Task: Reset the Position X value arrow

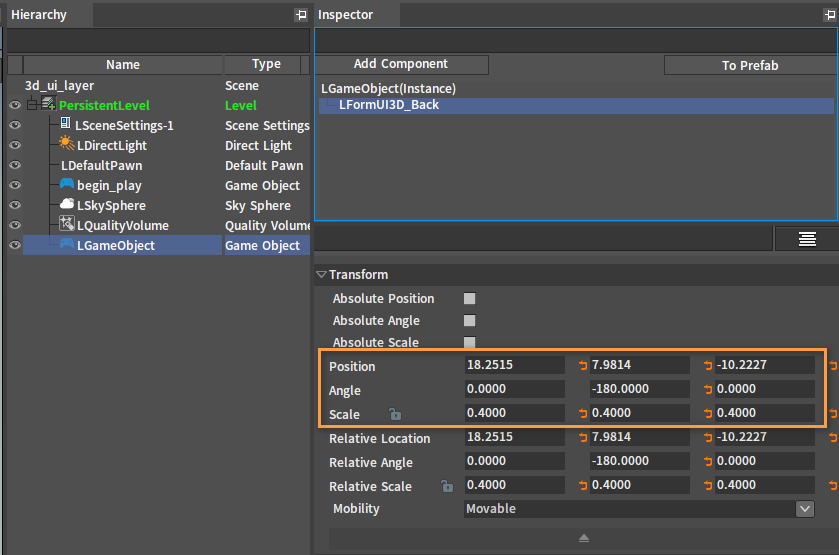Action: coord(583,366)
